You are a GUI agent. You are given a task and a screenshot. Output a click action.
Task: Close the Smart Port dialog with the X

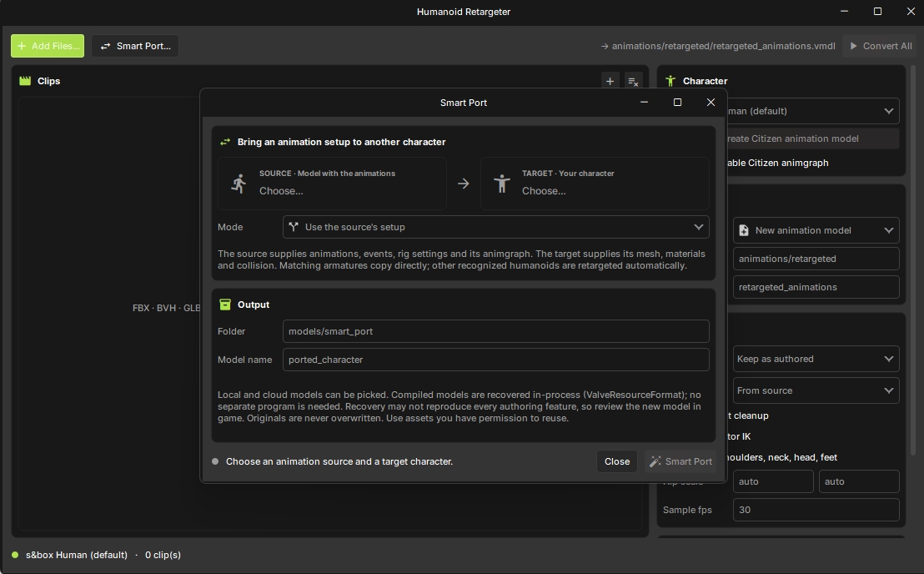click(x=711, y=102)
